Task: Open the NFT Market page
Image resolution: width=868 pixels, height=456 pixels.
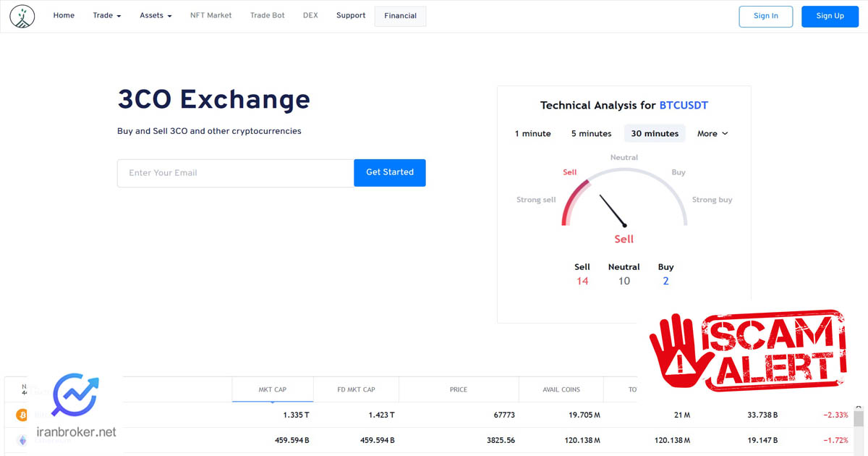Action: tap(211, 16)
